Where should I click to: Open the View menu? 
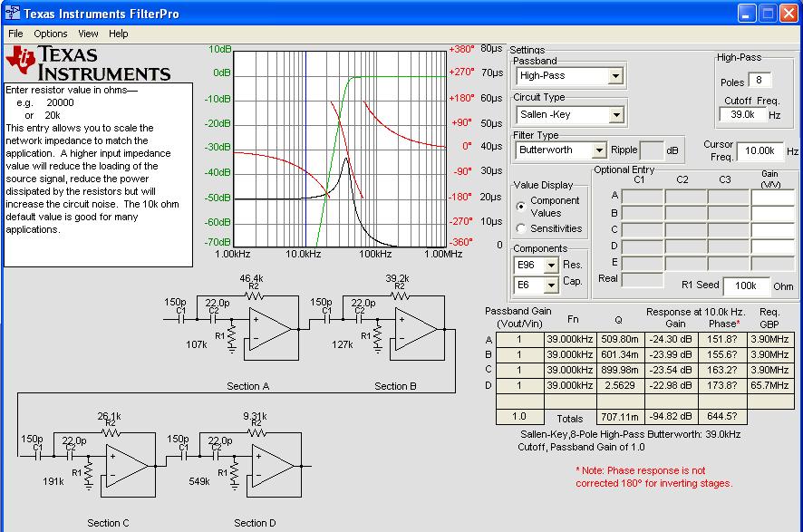pos(88,34)
